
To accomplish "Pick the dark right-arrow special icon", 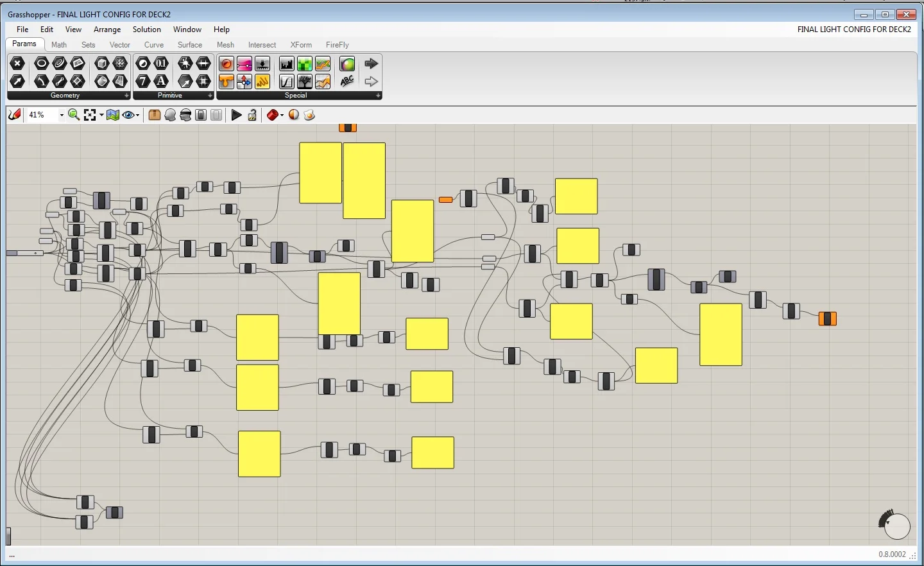I will [371, 64].
